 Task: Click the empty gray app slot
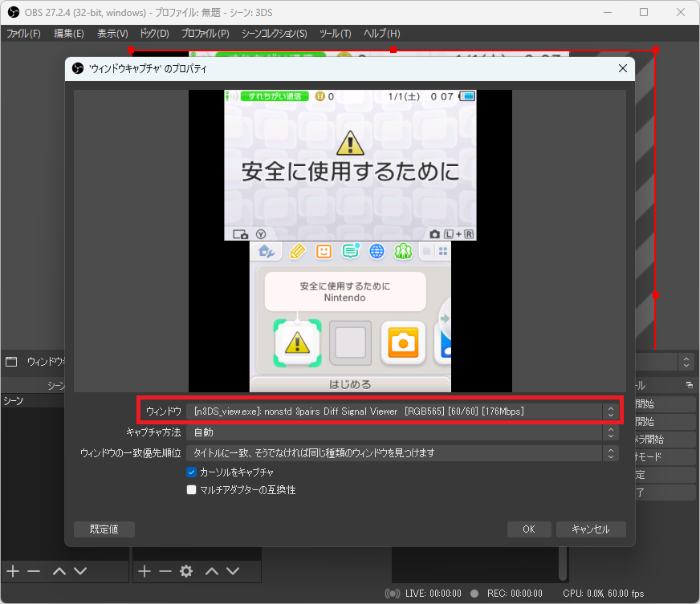(x=351, y=343)
